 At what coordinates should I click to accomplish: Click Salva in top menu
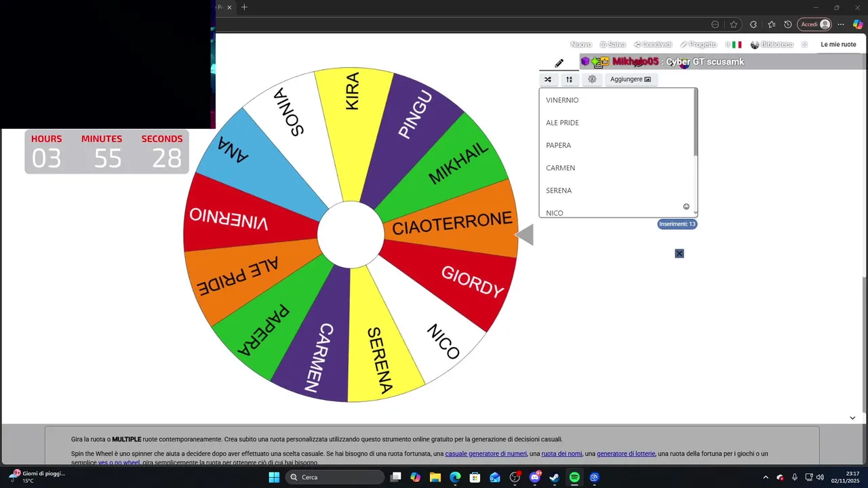point(613,45)
